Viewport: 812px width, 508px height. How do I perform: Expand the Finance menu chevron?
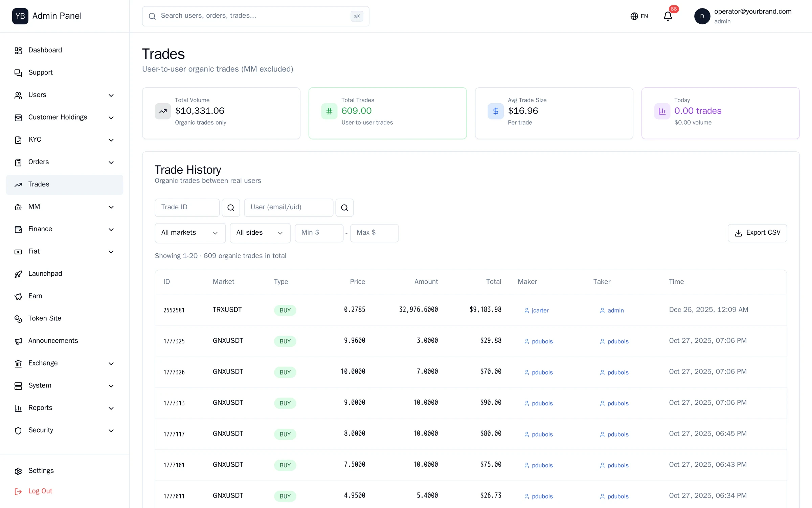pyautogui.click(x=111, y=229)
